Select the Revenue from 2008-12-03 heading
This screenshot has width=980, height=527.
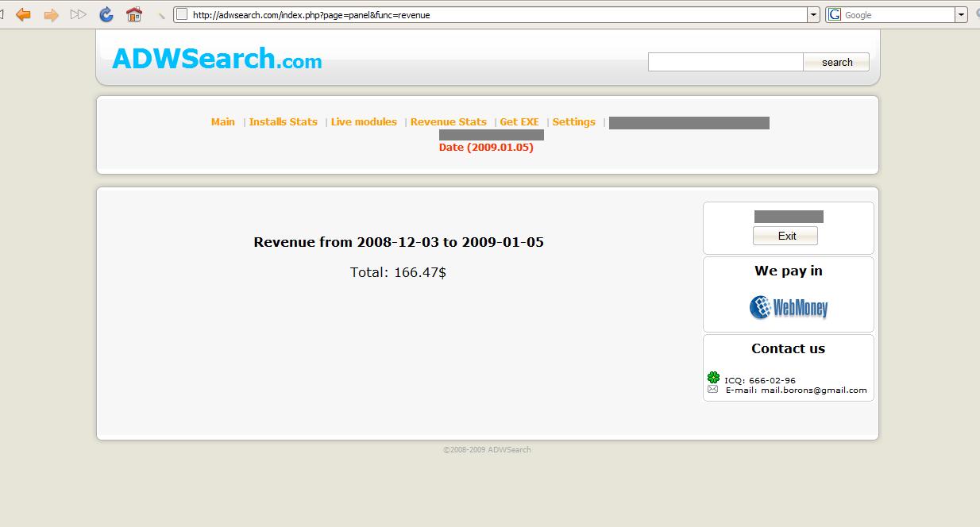(x=399, y=242)
